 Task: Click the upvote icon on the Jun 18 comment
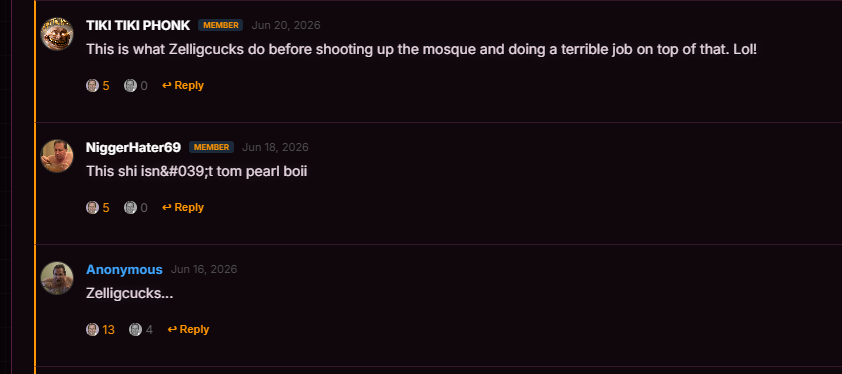pyautogui.click(x=92, y=207)
